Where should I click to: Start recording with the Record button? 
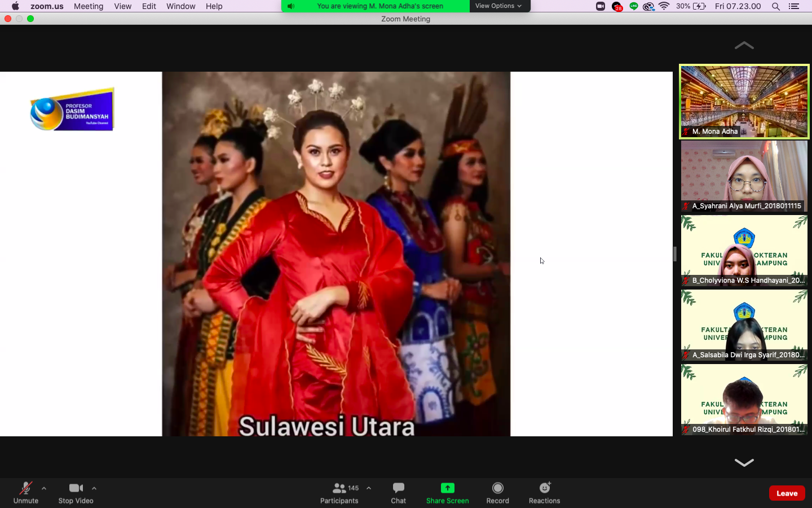497,492
